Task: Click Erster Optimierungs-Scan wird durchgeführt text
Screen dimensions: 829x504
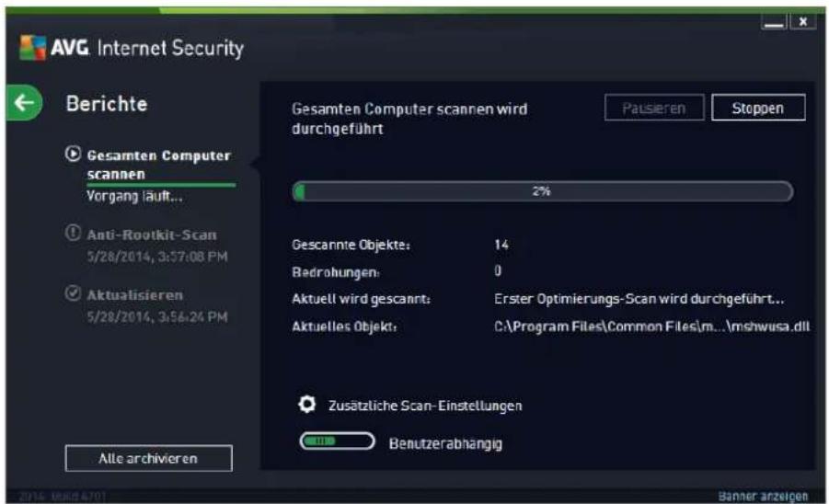Action: click(639, 299)
